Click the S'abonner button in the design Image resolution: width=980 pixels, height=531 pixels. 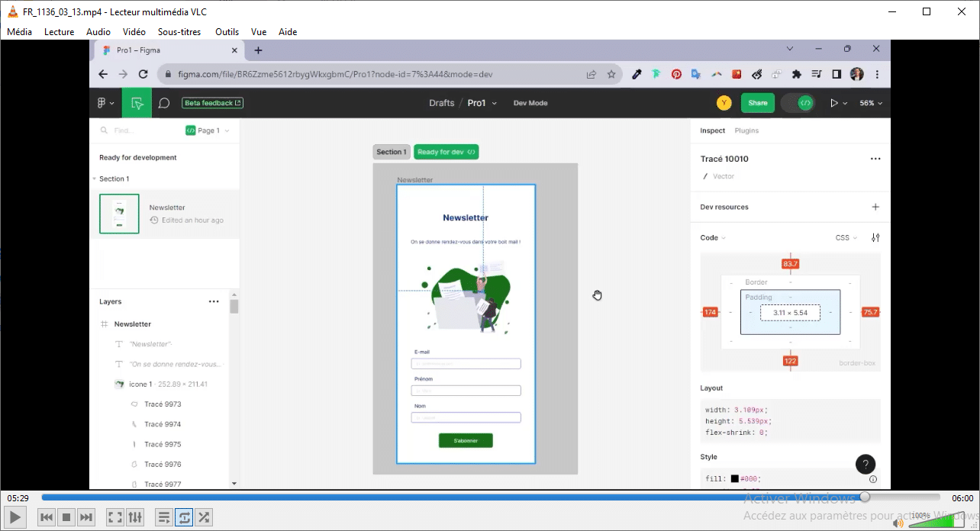[466, 440]
